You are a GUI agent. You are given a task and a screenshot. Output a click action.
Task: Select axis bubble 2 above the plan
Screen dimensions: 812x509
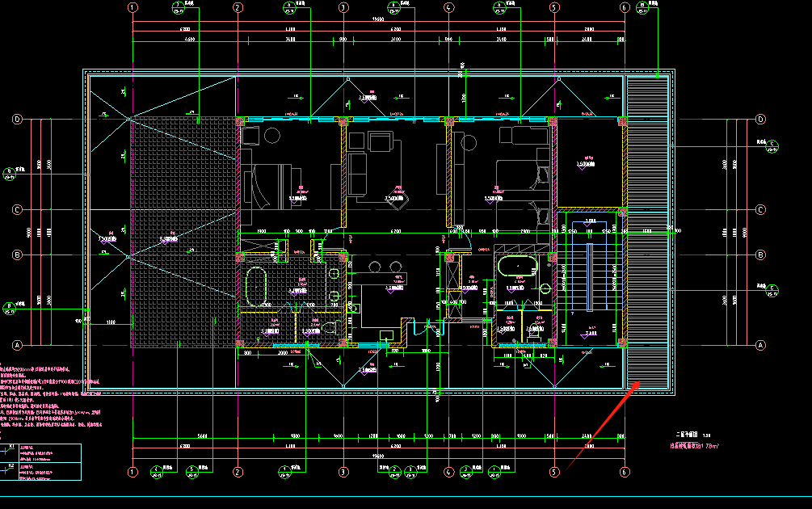pyautogui.click(x=238, y=8)
